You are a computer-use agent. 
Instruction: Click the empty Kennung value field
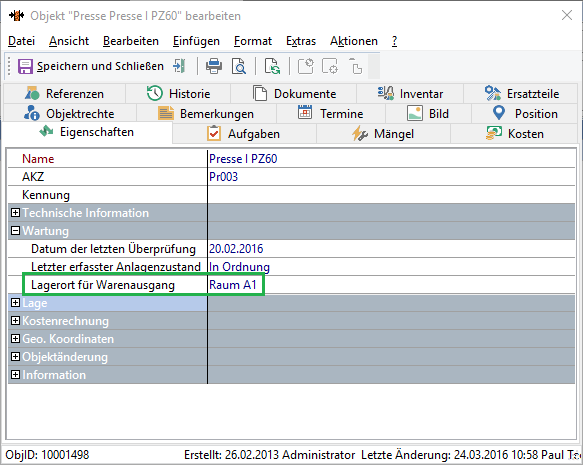(x=391, y=195)
